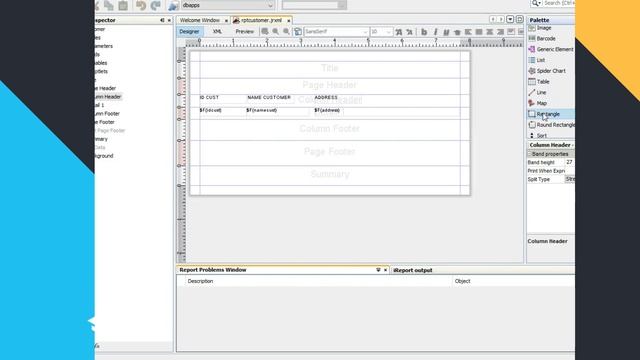Open the datasource connection icon beside dbapps

(173, 5)
